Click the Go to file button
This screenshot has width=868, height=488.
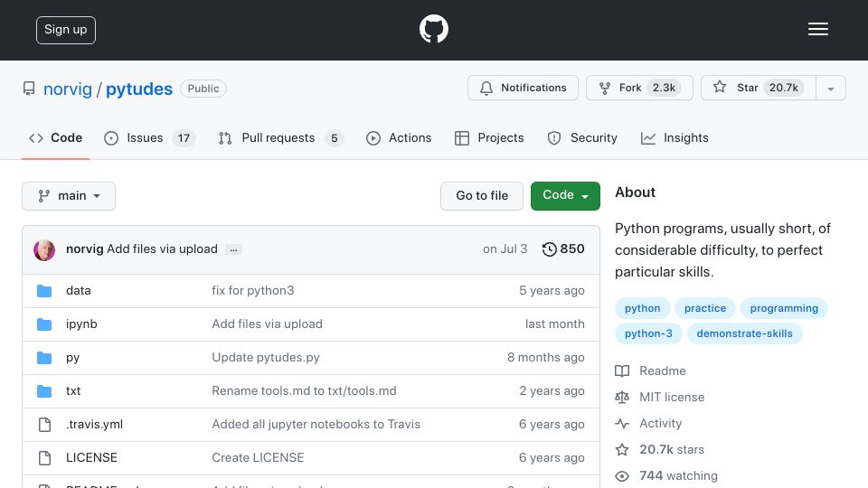click(x=482, y=196)
